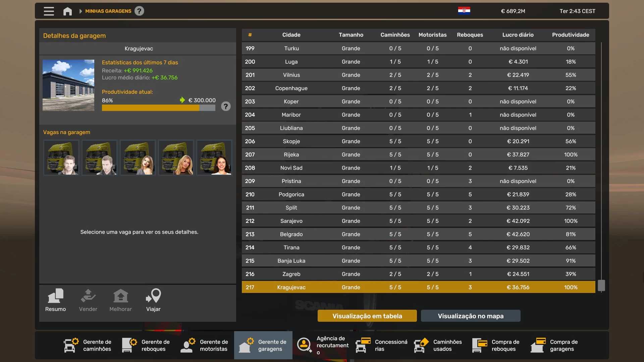
Task: Open Caminhões usados dealer
Action: [438, 345]
